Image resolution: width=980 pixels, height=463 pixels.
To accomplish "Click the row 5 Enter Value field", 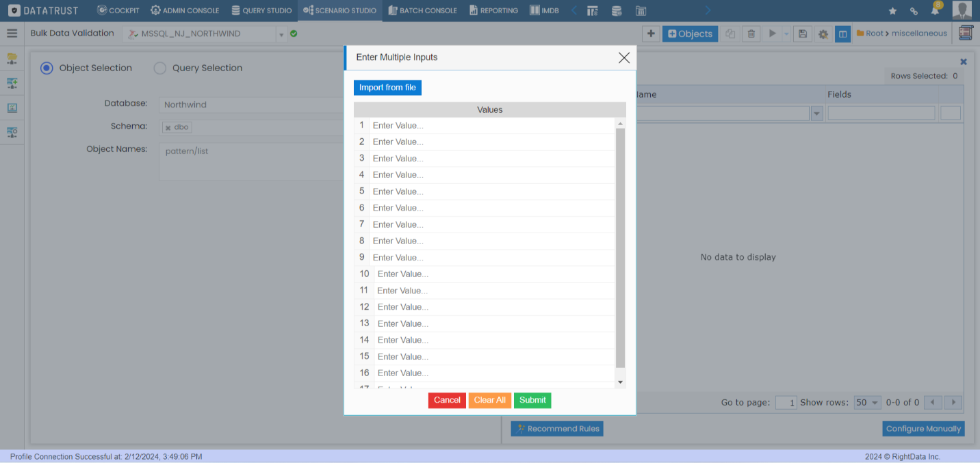I will point(491,191).
